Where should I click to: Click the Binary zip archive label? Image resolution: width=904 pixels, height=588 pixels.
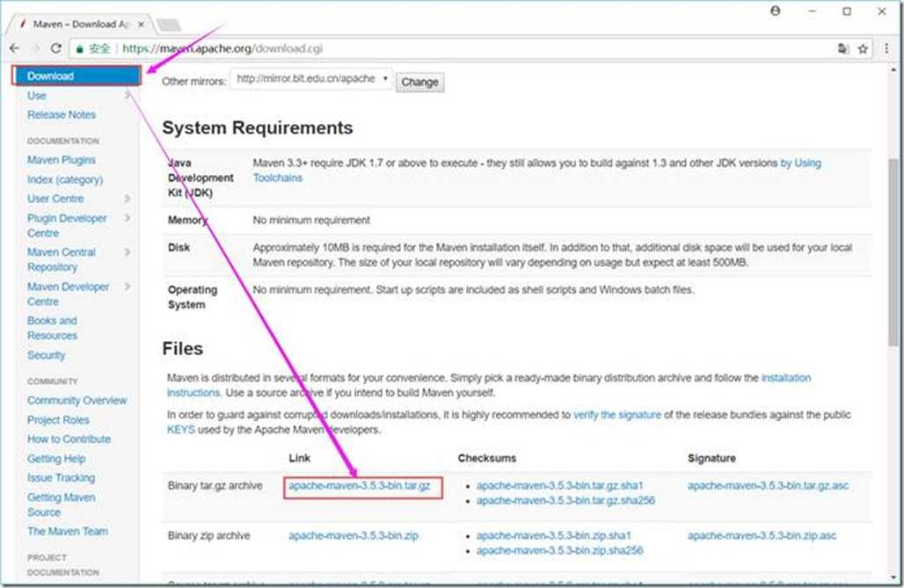(208, 535)
